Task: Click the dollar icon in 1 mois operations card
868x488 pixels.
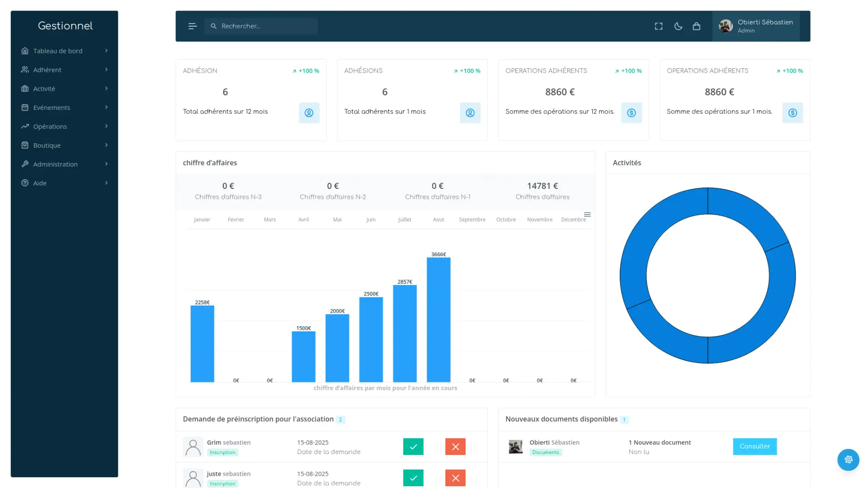Action: pos(793,113)
